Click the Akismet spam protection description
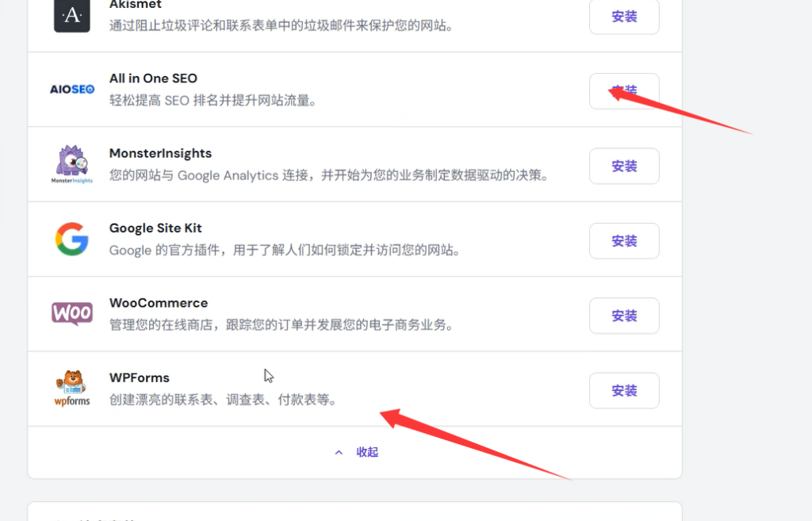The height and width of the screenshot is (521, 812). tap(282, 26)
